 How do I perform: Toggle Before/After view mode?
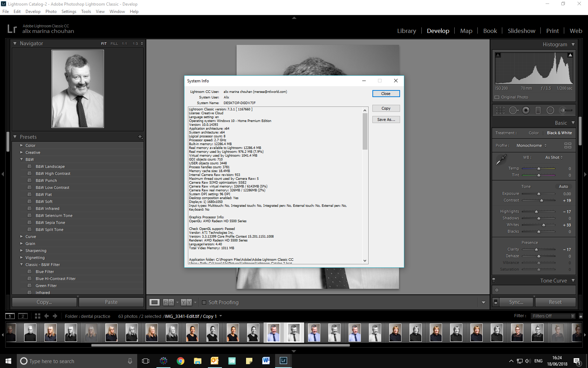pos(186,302)
